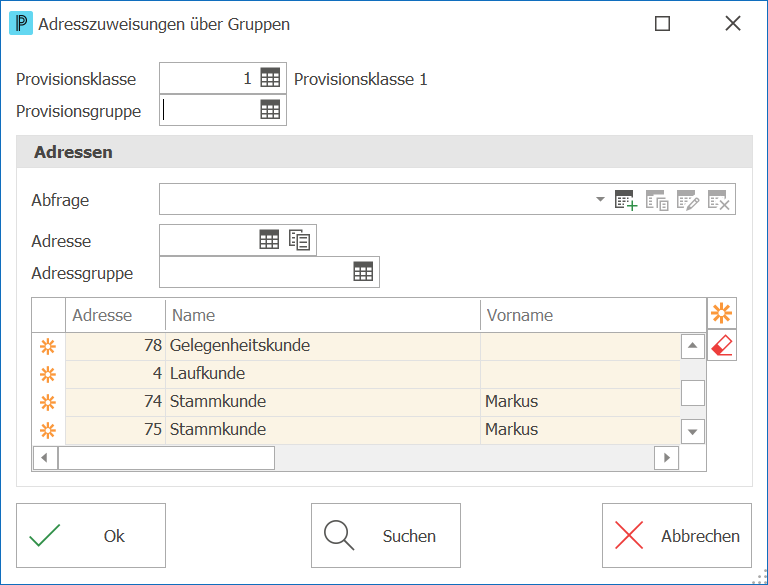Viewport: 768px width, 585px height.
Task: Click the copy query icon in the Abfrage field
Action: coord(657,200)
